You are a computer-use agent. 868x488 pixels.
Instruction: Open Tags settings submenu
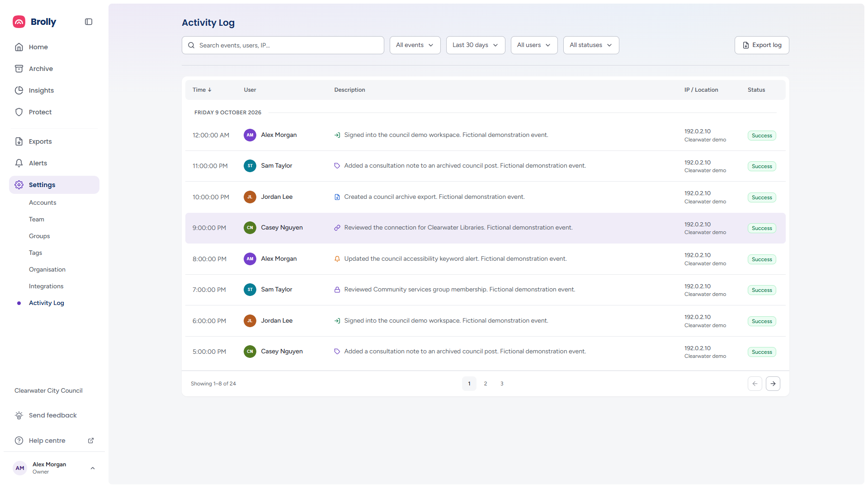(35, 253)
